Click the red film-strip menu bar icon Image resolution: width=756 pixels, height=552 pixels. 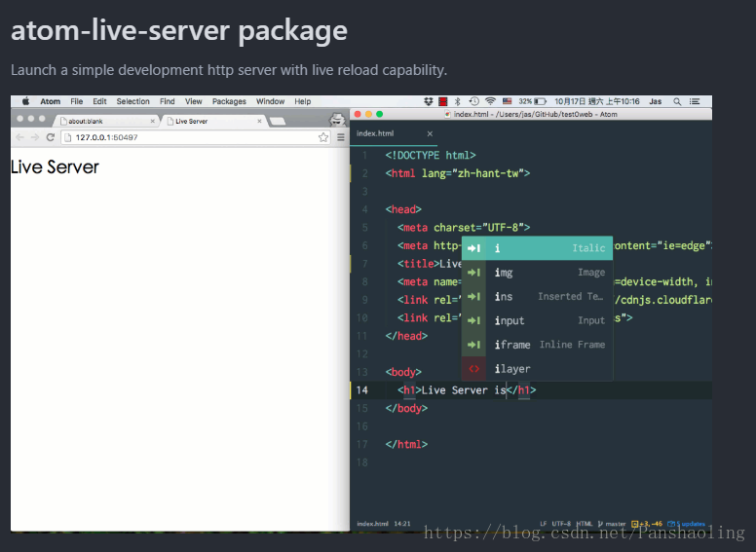(442, 101)
